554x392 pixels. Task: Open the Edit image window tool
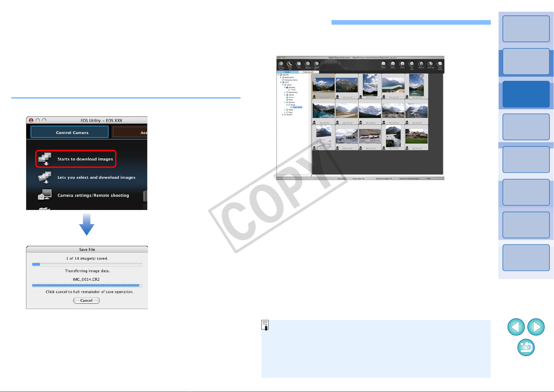(x=281, y=64)
